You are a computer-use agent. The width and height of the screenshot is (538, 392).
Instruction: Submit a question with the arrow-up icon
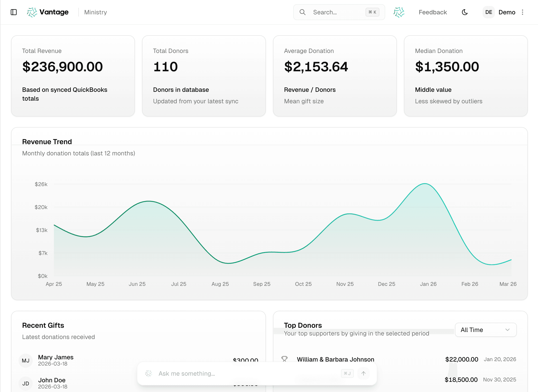(363, 373)
